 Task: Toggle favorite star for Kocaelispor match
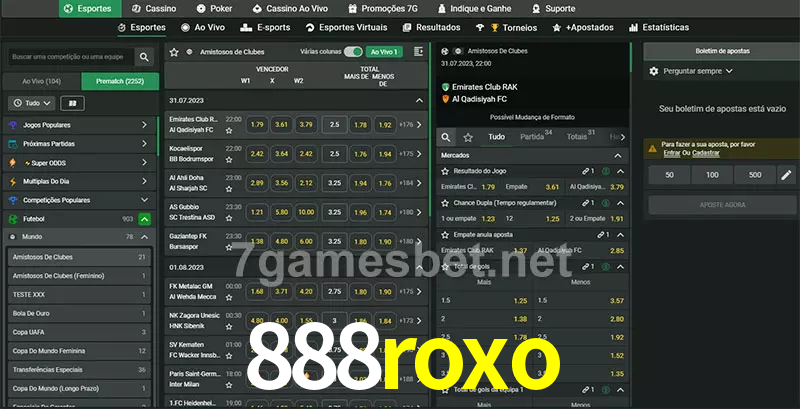[x=229, y=158]
